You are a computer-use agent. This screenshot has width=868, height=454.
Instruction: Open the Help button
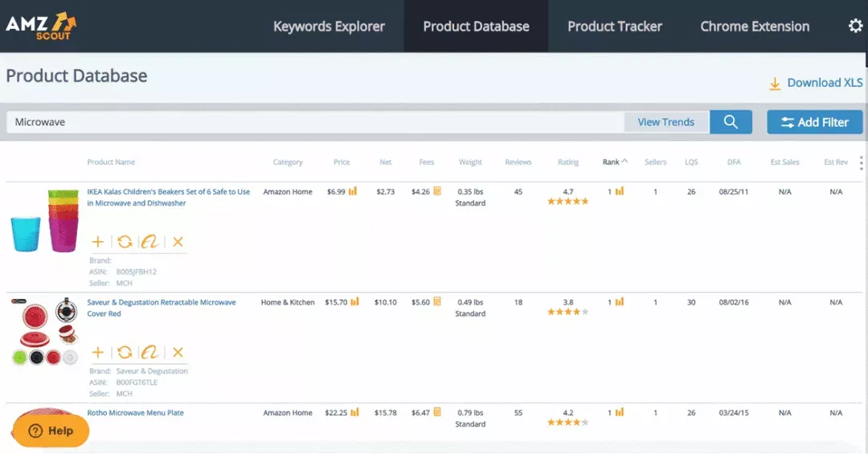pyautogui.click(x=51, y=431)
